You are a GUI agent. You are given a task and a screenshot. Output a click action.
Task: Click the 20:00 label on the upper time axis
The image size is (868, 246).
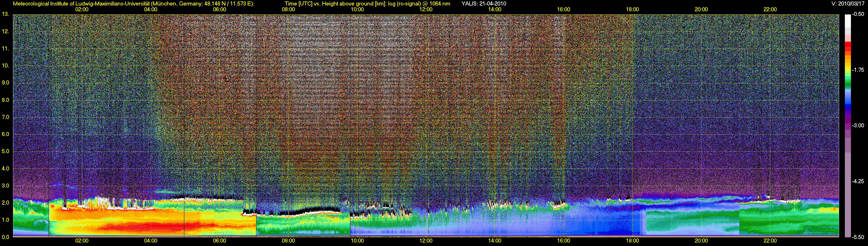click(701, 10)
